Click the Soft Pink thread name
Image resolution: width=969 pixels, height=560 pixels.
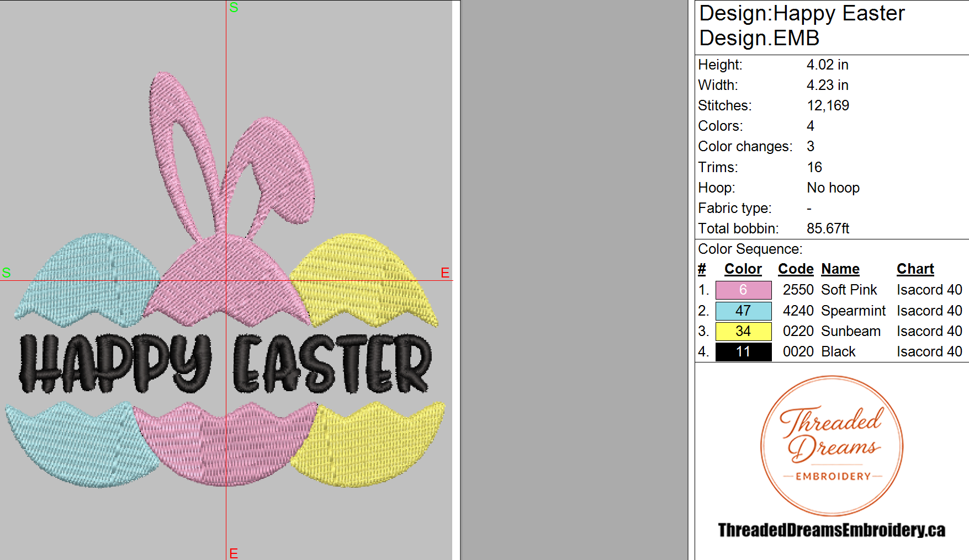(849, 290)
